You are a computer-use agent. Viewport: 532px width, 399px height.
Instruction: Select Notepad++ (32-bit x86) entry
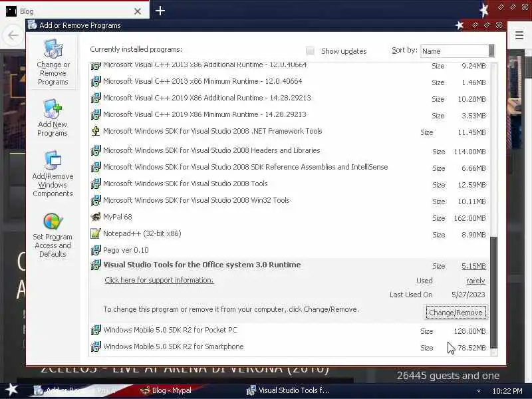pos(289,234)
